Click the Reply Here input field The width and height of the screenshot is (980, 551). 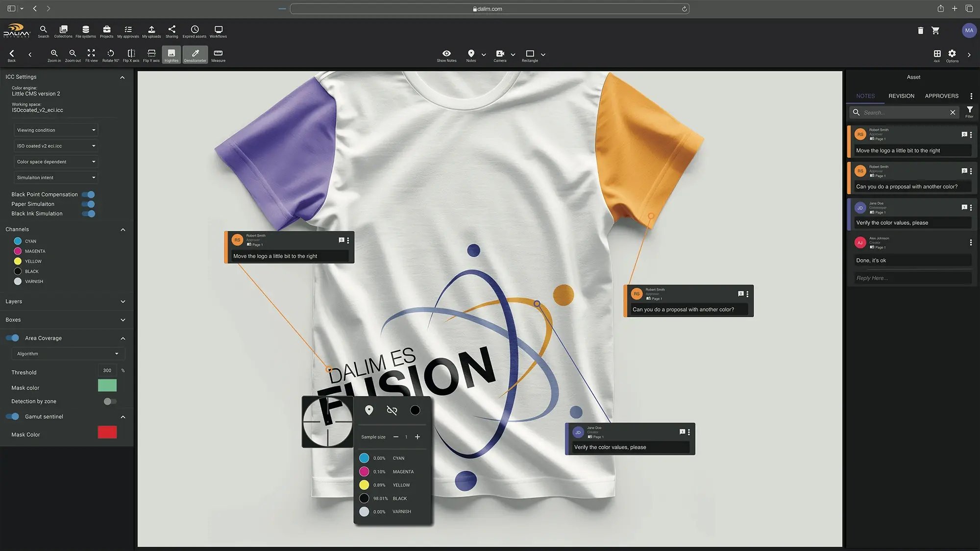[912, 278]
